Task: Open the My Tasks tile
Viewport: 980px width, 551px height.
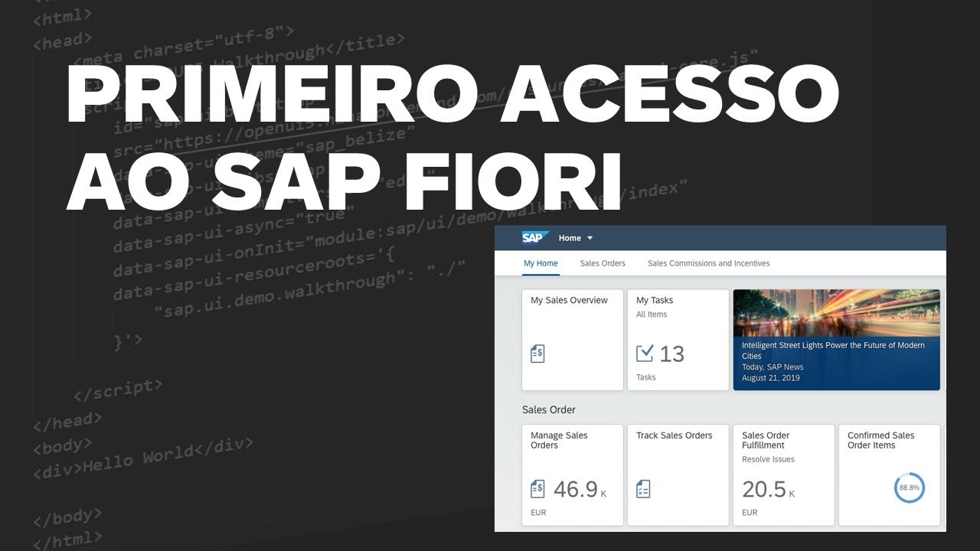Action: point(678,340)
